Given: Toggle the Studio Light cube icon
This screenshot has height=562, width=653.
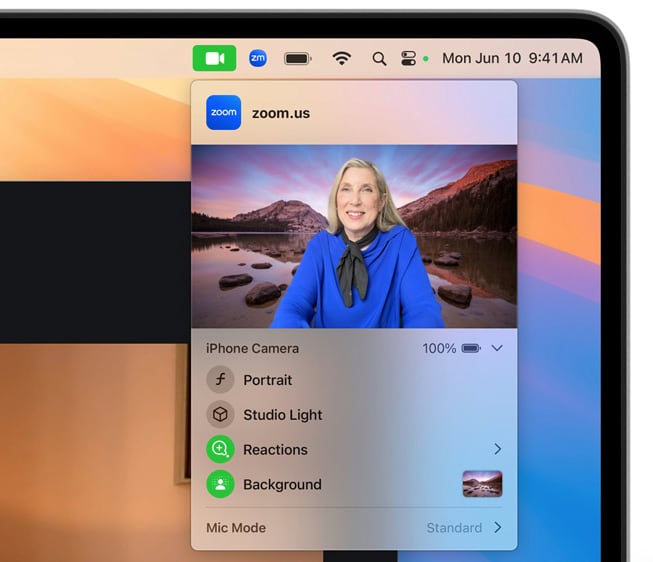Looking at the screenshot, I should tap(220, 415).
